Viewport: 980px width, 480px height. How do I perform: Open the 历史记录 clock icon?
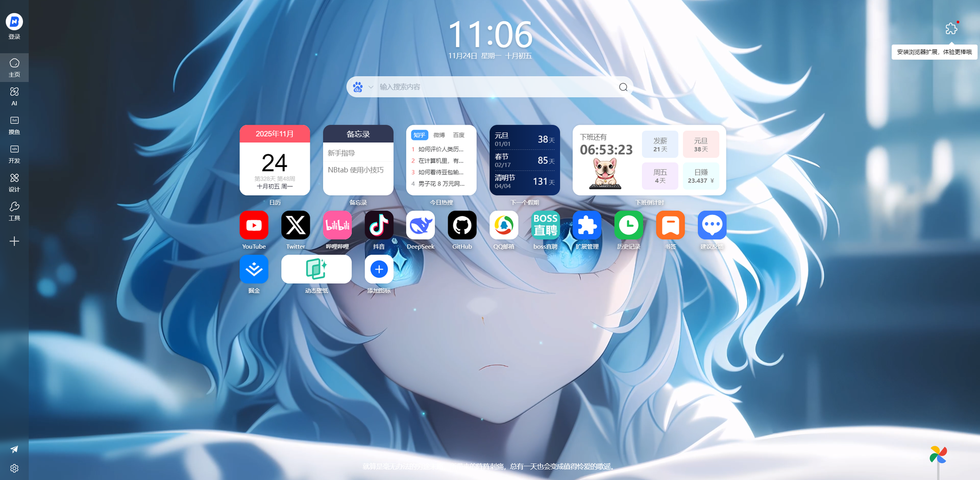pyautogui.click(x=628, y=225)
